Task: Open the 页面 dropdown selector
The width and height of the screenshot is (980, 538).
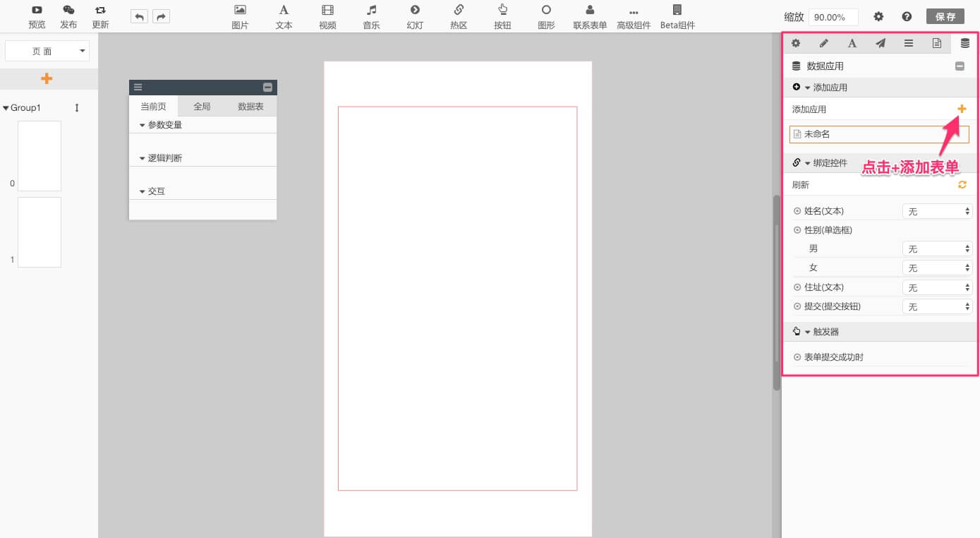Action: pyautogui.click(x=47, y=52)
